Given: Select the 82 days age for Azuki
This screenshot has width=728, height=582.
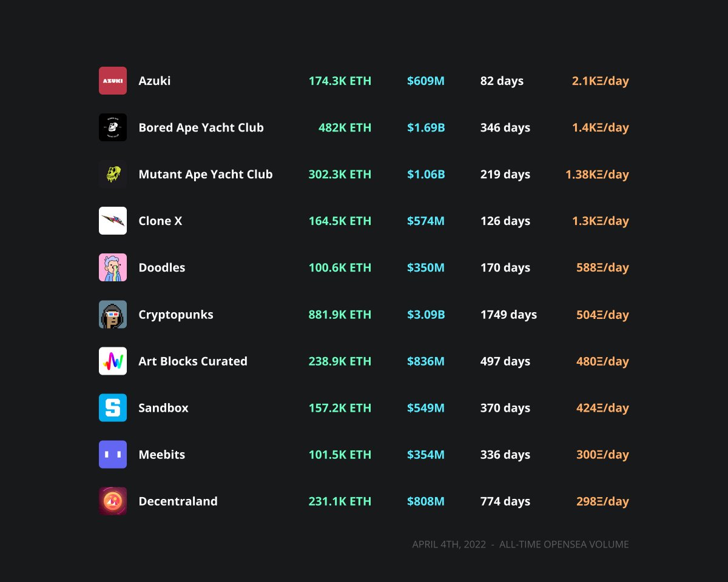Looking at the screenshot, I should tap(502, 80).
